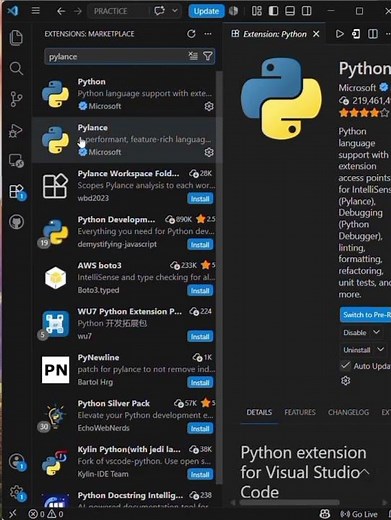Click the large Python logo thumbnail
The width and height of the screenshot is (391, 520).
tap(281, 99)
